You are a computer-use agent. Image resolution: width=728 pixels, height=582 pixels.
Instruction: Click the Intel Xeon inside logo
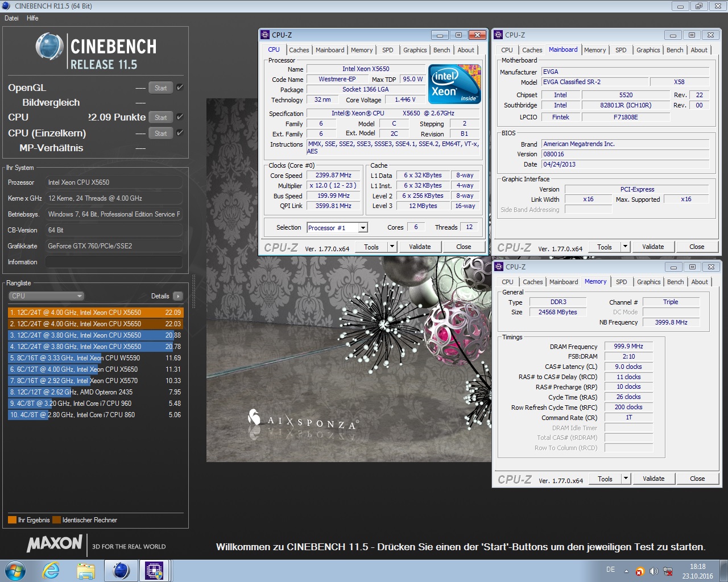click(x=454, y=84)
